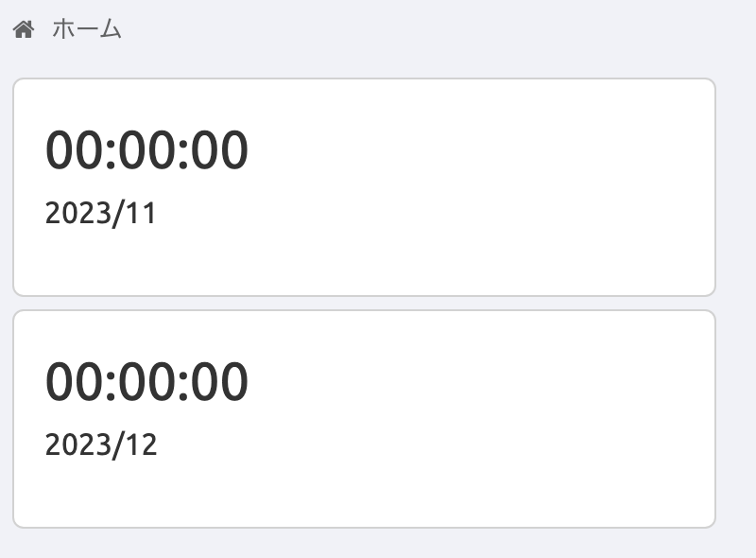Image resolution: width=756 pixels, height=558 pixels.
Task: Click the November 2023 record entry
Action: click(365, 186)
